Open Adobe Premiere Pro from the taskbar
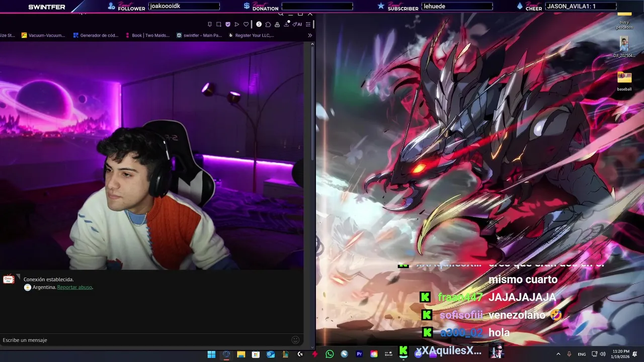 [x=359, y=354]
